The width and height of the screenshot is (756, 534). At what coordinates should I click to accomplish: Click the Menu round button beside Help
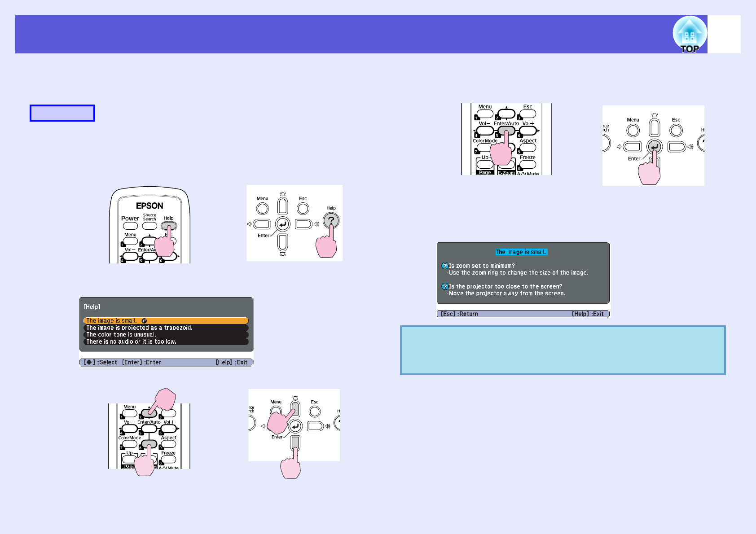tap(263, 209)
